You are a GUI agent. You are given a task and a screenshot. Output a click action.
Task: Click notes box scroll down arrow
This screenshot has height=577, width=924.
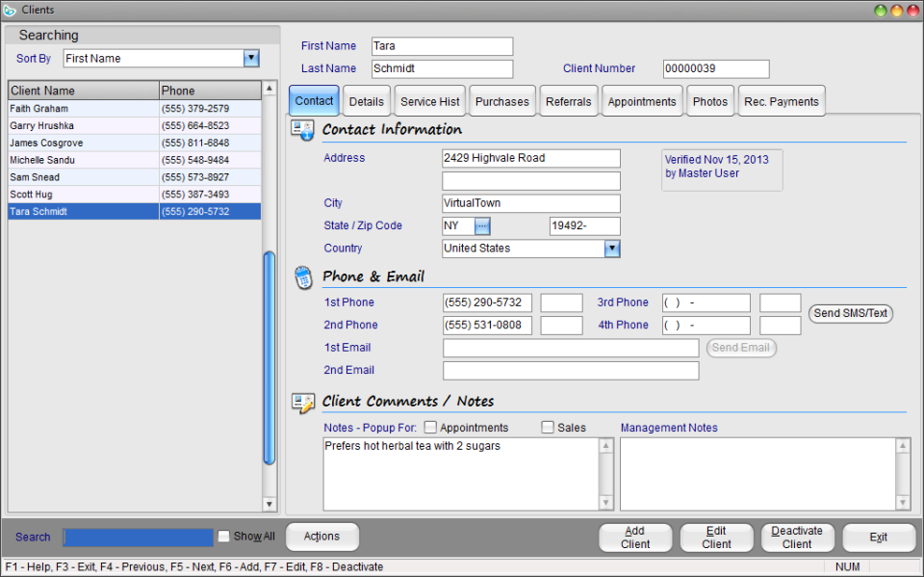tap(605, 503)
